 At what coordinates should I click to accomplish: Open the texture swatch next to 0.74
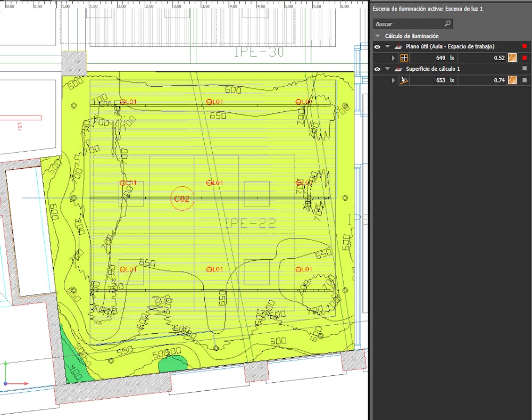pos(512,80)
